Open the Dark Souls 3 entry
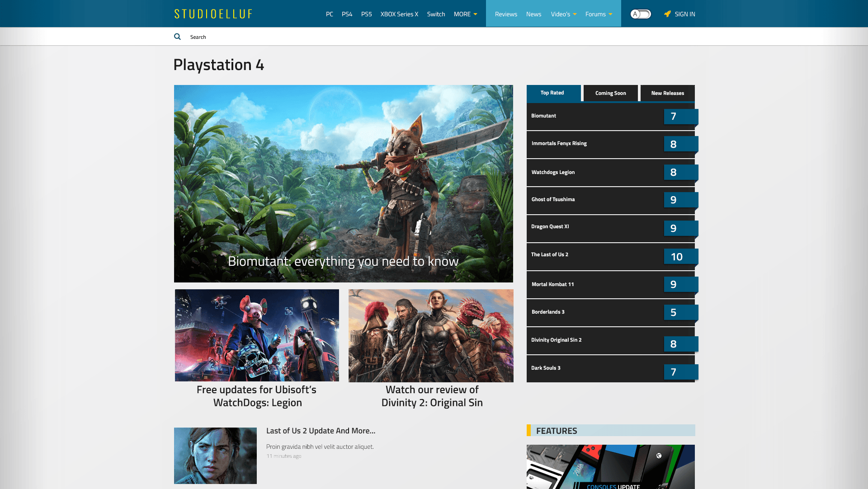 pyautogui.click(x=611, y=368)
